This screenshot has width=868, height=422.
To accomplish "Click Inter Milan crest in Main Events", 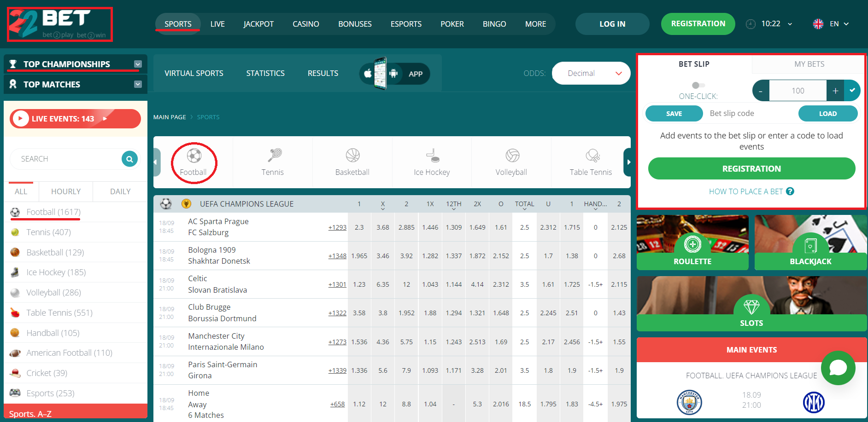I will (x=814, y=402).
